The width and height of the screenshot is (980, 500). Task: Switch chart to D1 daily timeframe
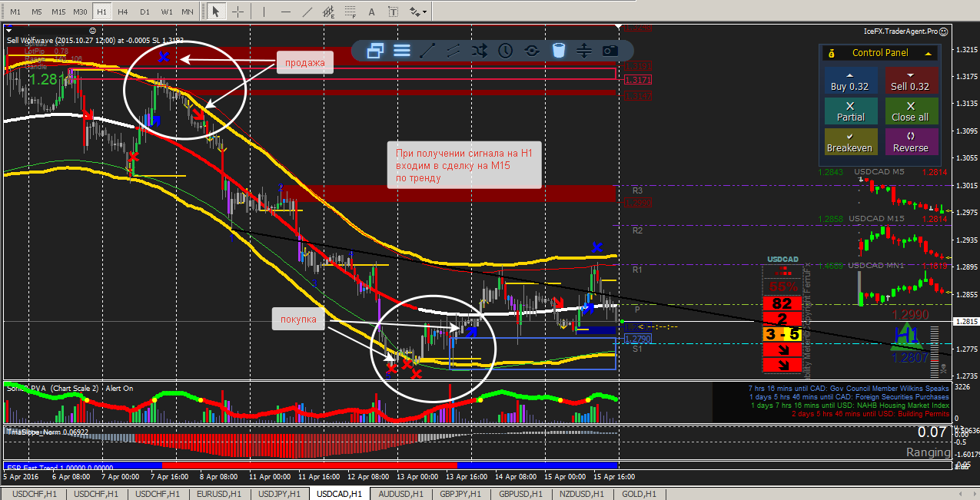pos(145,12)
